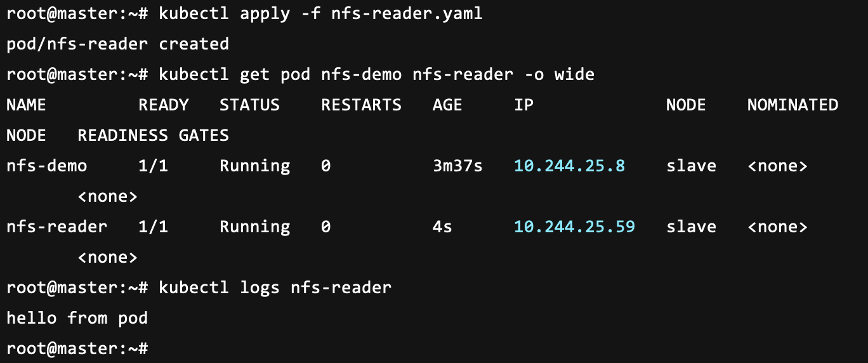Screen dimensions: 868x363
Task: Click the 'hello from pod' log output
Action: (x=77, y=319)
